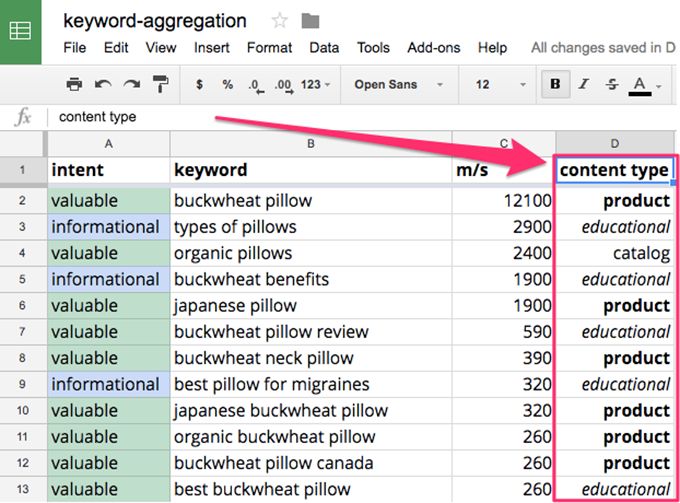Open the Open Sans font dropdown
Image resolution: width=680 pixels, height=503 pixels.
[x=399, y=85]
